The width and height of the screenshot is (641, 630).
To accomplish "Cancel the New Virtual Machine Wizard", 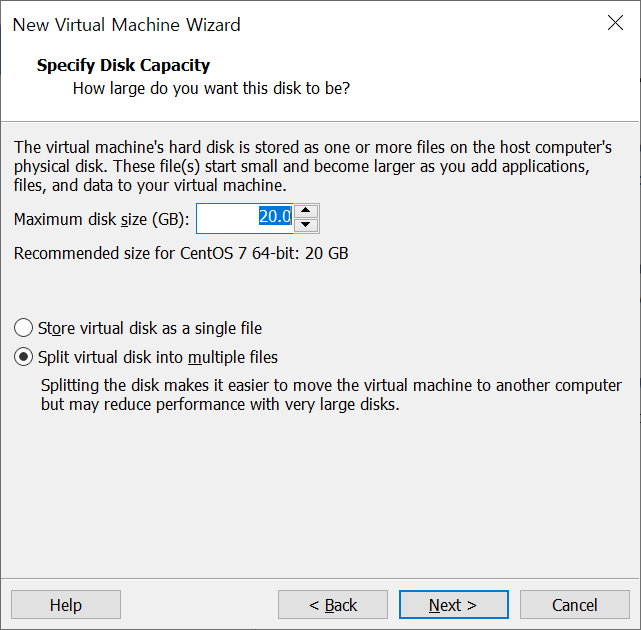I will 575,605.
